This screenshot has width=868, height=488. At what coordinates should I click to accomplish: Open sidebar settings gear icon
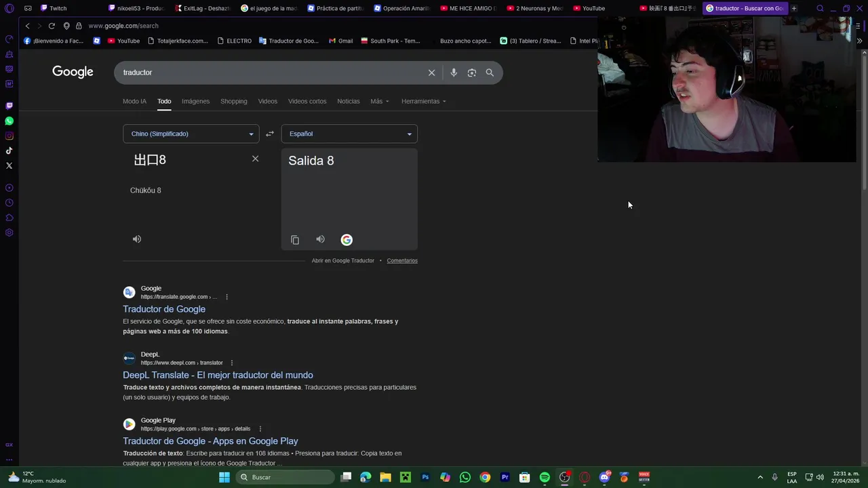[9, 232]
